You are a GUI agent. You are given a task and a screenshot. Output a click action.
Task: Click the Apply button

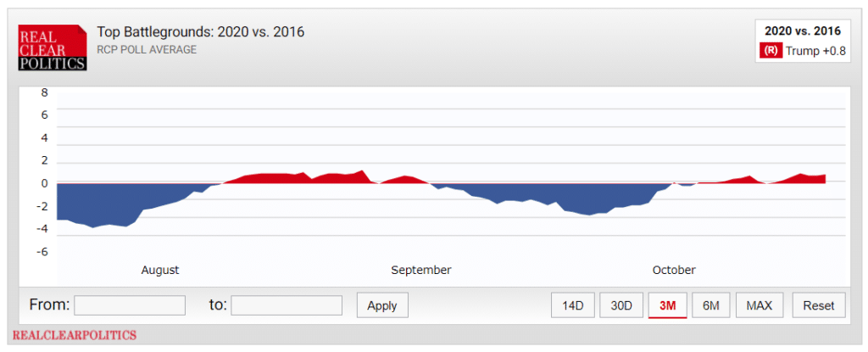point(382,305)
